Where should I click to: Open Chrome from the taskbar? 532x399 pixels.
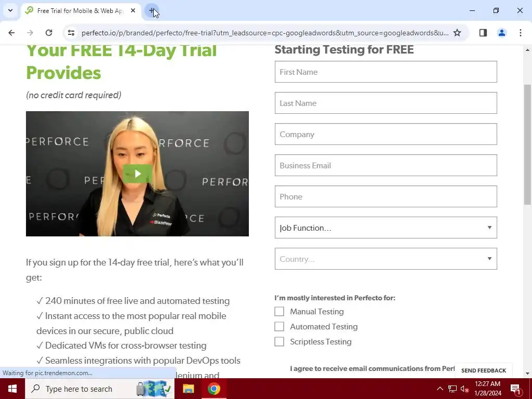(x=214, y=389)
